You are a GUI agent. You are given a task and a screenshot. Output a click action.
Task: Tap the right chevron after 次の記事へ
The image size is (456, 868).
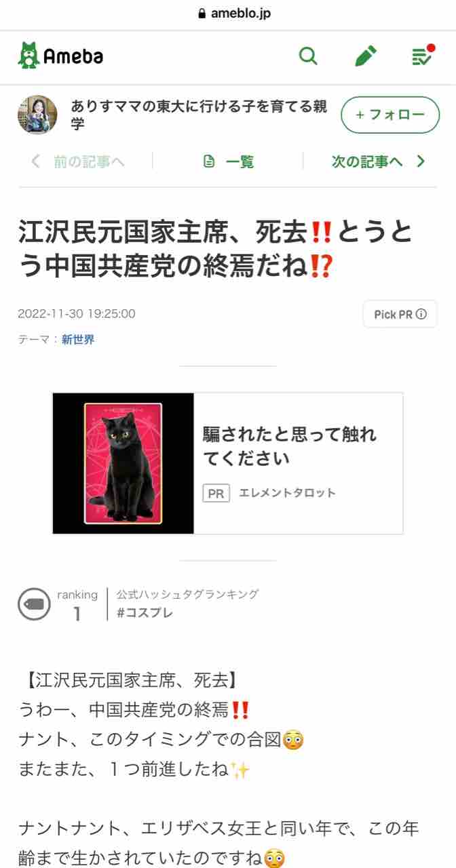pyautogui.click(x=421, y=161)
